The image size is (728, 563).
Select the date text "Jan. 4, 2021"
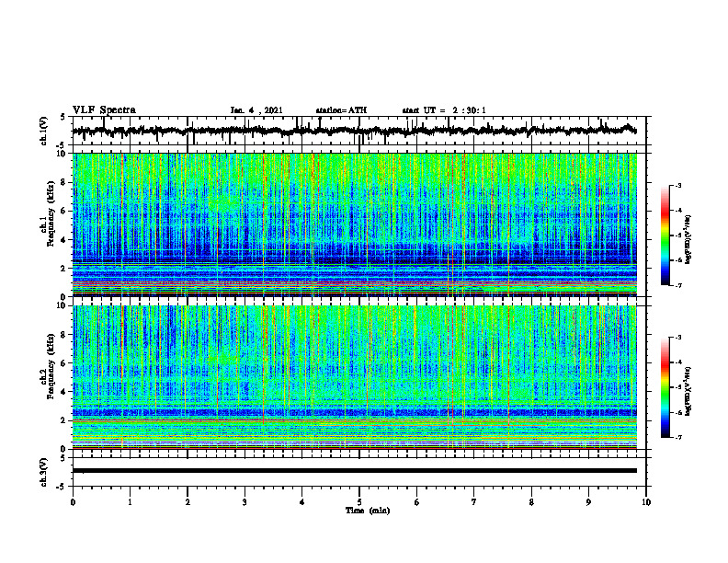pyautogui.click(x=256, y=110)
